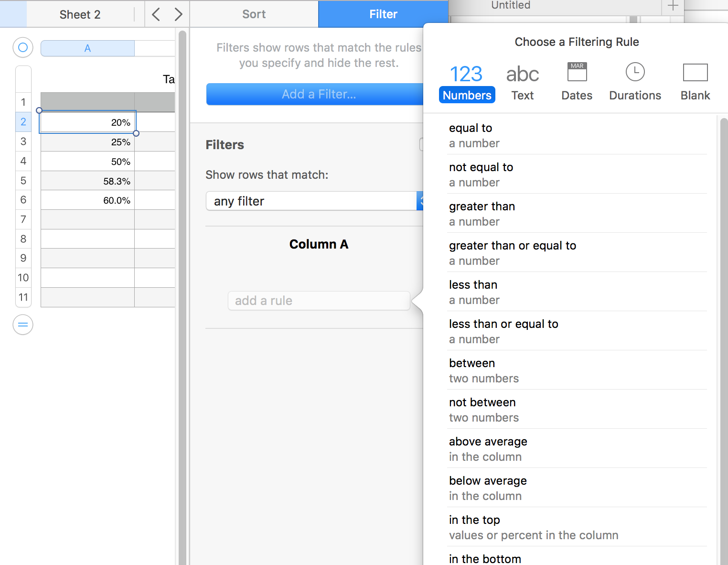This screenshot has height=565, width=728.
Task: Click the back navigation arrow
Action: point(156,14)
